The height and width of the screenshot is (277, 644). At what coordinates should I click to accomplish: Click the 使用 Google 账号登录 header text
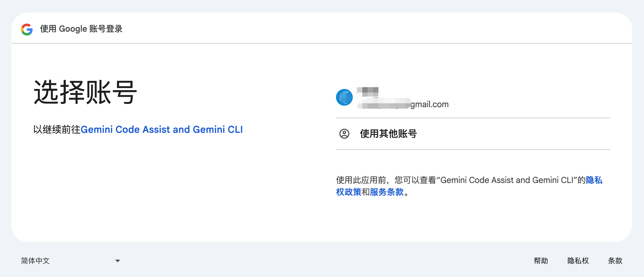(81, 29)
